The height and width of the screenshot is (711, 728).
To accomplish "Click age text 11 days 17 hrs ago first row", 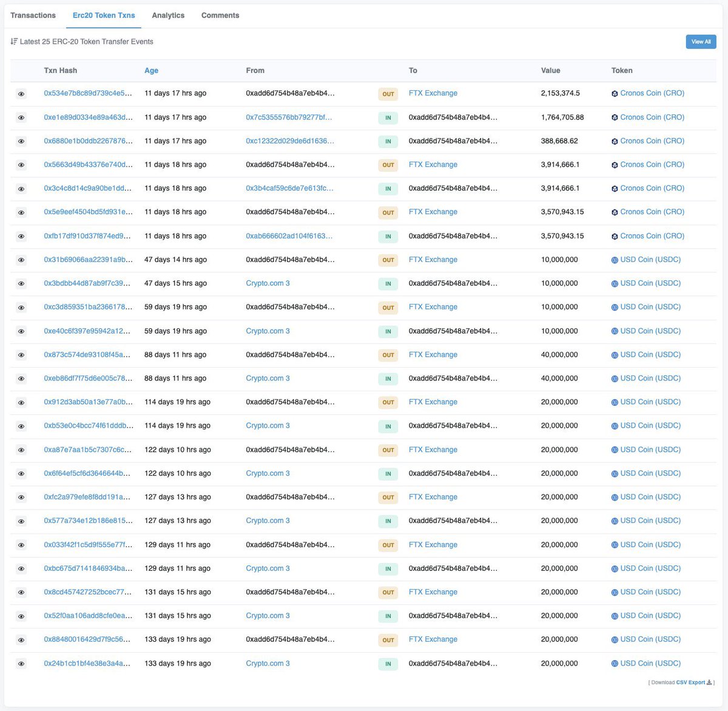I will 175,93.
